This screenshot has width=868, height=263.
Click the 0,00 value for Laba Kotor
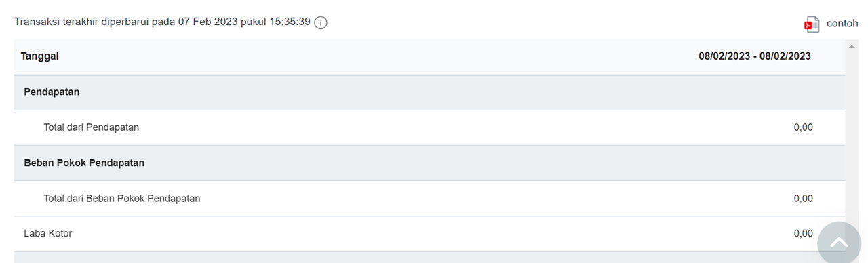coord(803,233)
